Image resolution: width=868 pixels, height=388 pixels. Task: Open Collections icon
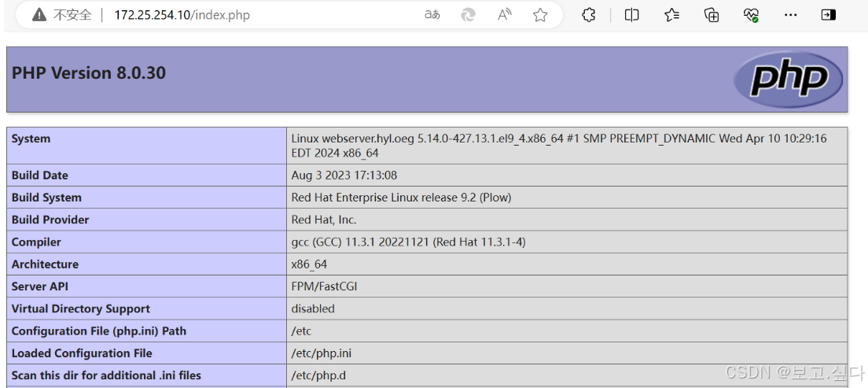712,15
